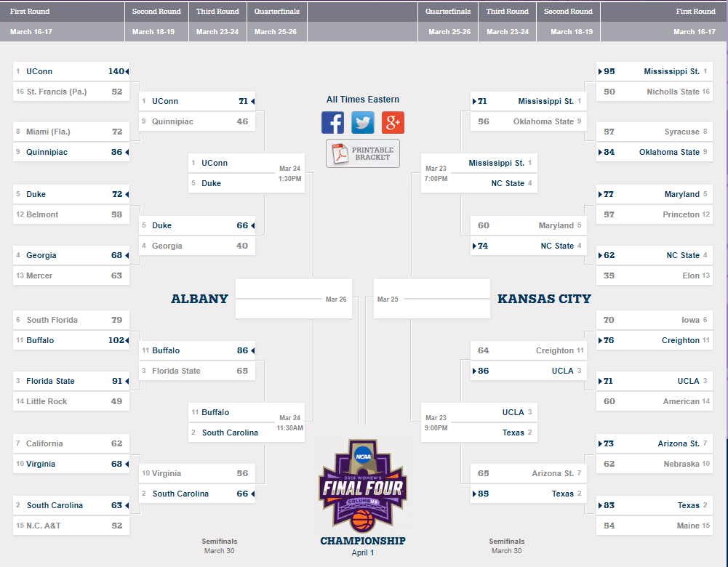Select Duke 66 second round result
This screenshot has width=728, height=567.
point(197,225)
